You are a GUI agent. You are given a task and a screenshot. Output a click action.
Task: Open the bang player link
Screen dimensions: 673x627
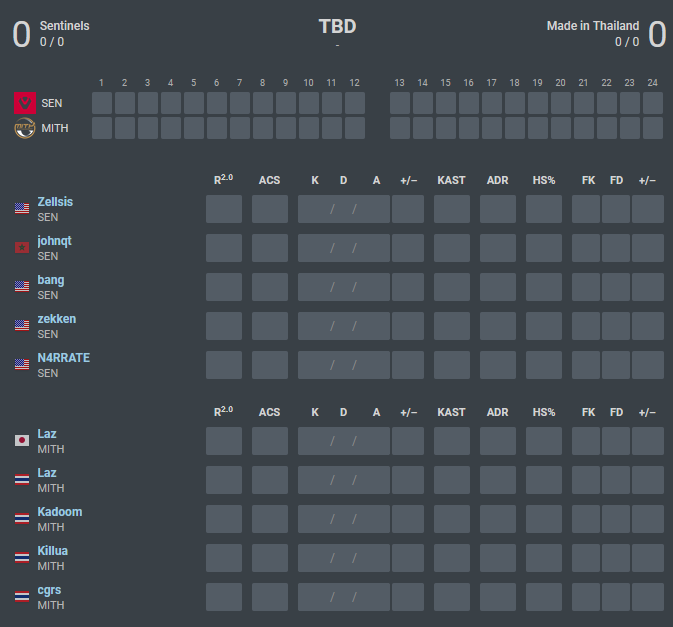click(x=51, y=280)
